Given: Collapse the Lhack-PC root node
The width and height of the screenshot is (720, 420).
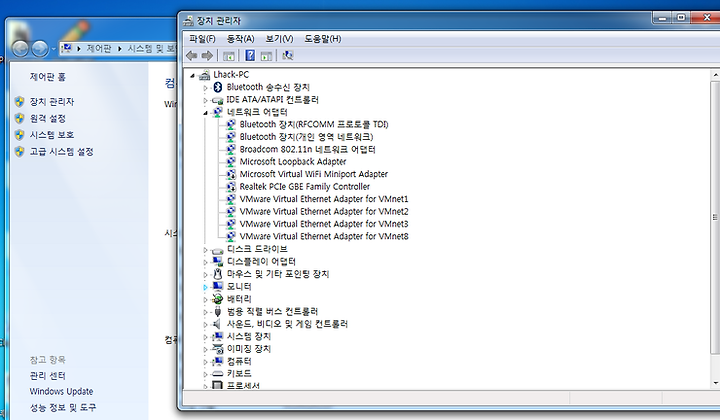Looking at the screenshot, I should pyautogui.click(x=192, y=75).
